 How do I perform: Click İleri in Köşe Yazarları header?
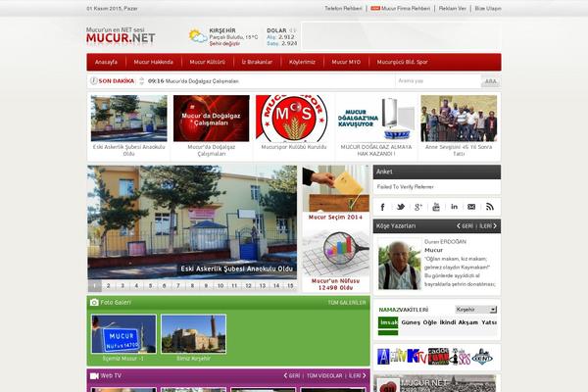[488, 226]
